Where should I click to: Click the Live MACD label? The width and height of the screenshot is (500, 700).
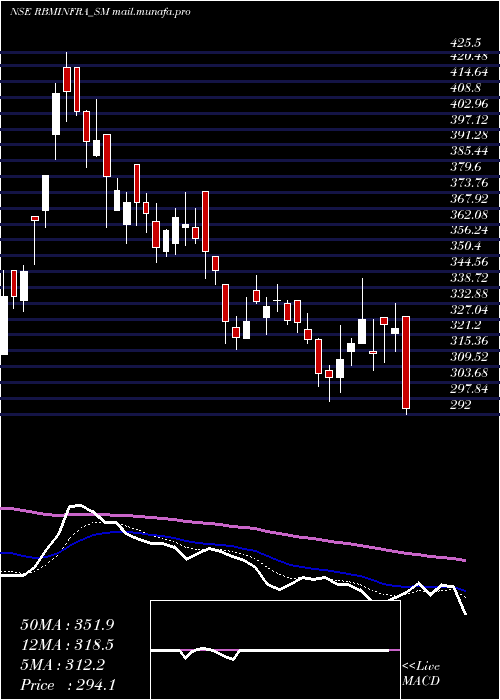tap(421, 674)
